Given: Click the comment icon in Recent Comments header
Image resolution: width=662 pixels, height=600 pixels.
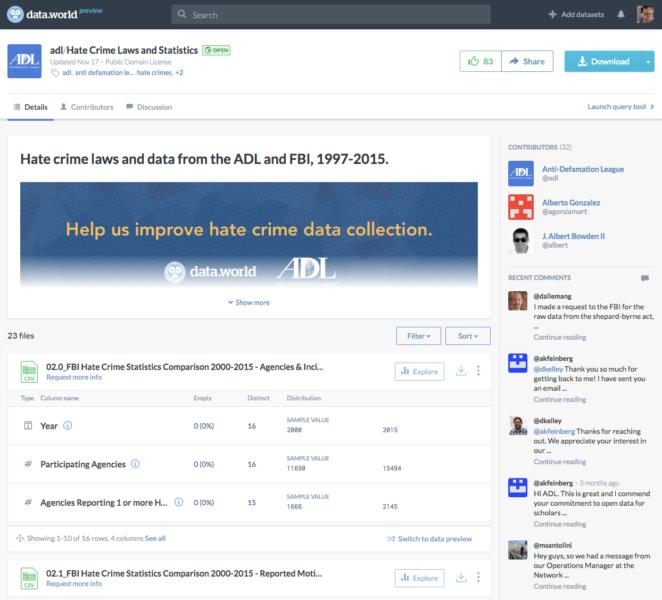Looking at the screenshot, I should pyautogui.click(x=645, y=278).
